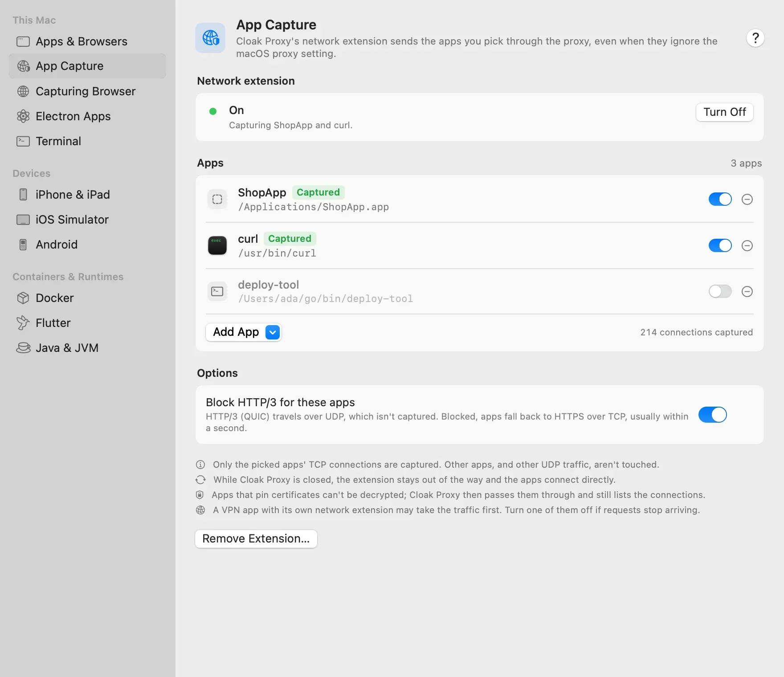This screenshot has width=784, height=677.
Task: Expand the Add App dropdown arrow
Action: pos(273,332)
